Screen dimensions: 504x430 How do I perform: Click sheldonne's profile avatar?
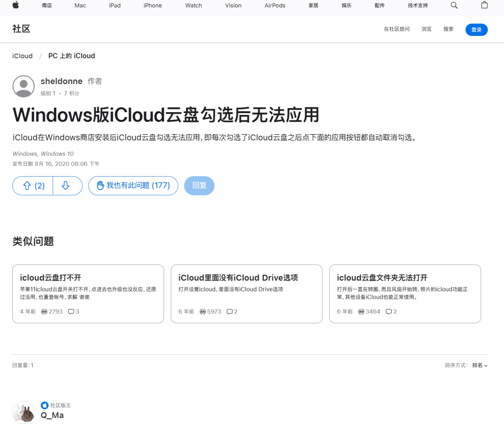click(x=23, y=87)
